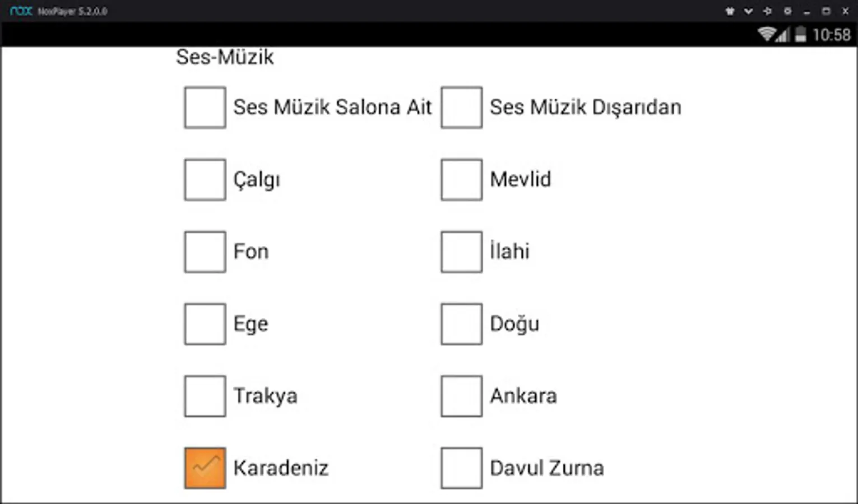
Task: Toggle the Fon checkbox on
Action: 205,252
